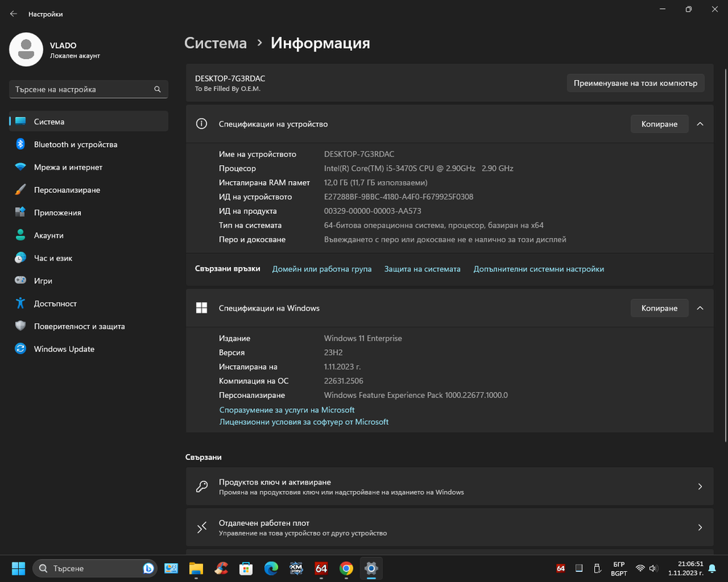Open the XMPlay taskbar icon
Screen dimensions: 728x582
(x=296, y=568)
